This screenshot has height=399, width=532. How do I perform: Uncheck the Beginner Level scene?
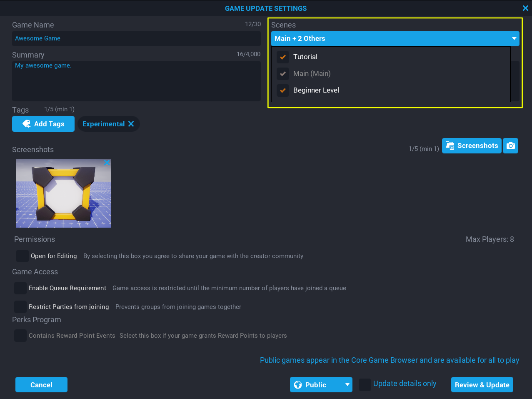coord(283,90)
